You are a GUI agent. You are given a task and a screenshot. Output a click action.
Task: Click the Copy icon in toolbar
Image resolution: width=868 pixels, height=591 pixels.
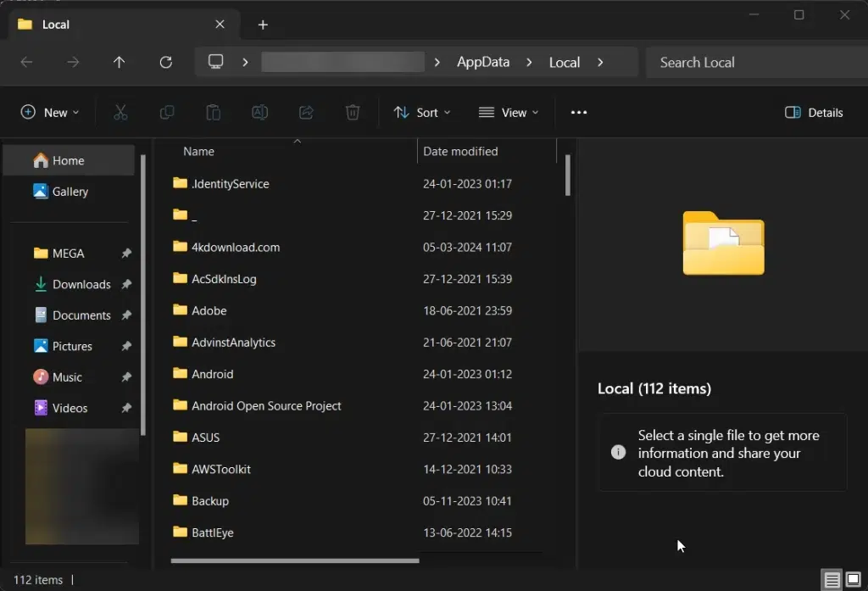[x=167, y=113]
